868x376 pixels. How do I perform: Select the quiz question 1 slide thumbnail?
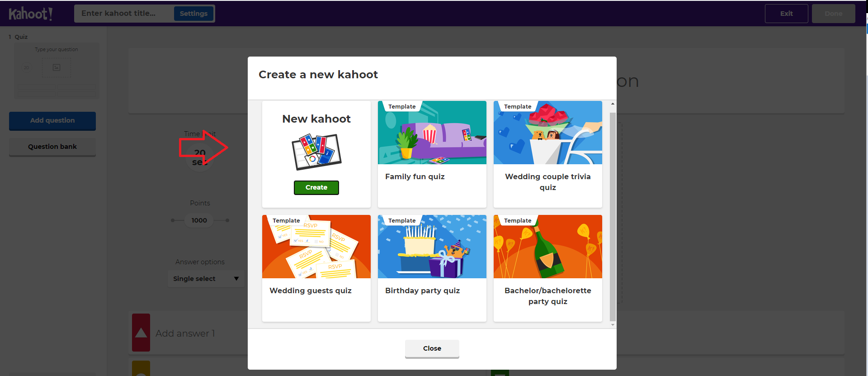[57, 71]
